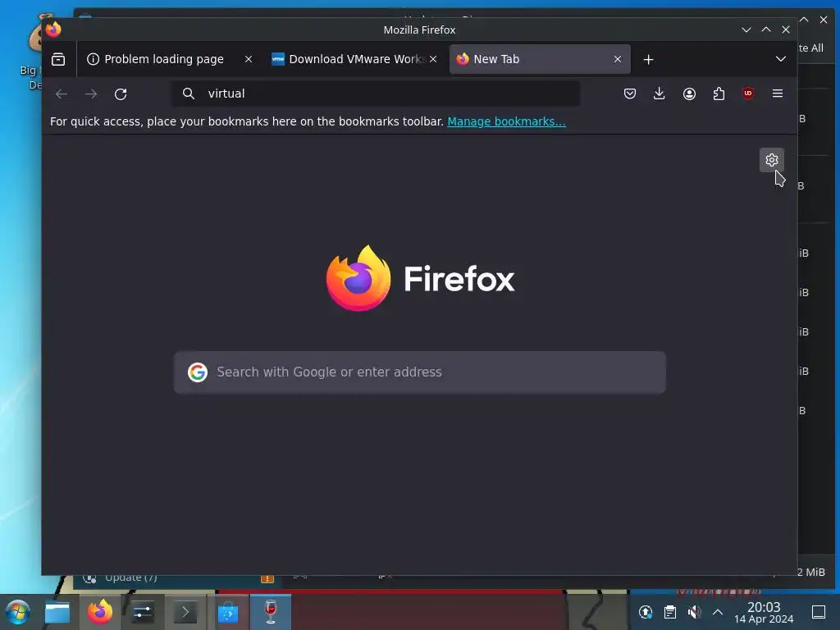This screenshot has height=630, width=840.
Task: Open the Extensions panel
Action: coord(719,94)
